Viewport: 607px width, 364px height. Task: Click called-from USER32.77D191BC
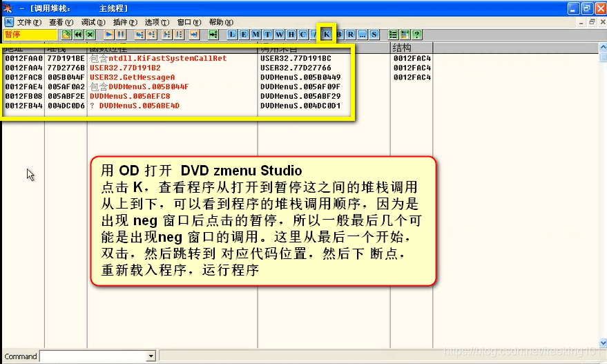coord(296,59)
